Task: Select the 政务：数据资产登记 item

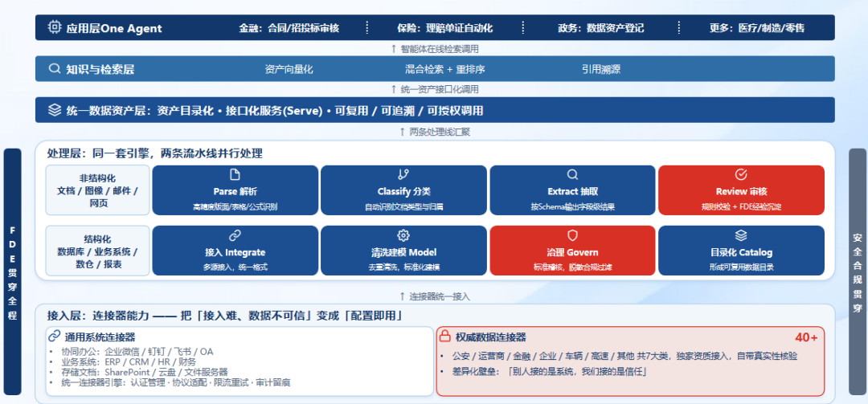Action: [600, 28]
